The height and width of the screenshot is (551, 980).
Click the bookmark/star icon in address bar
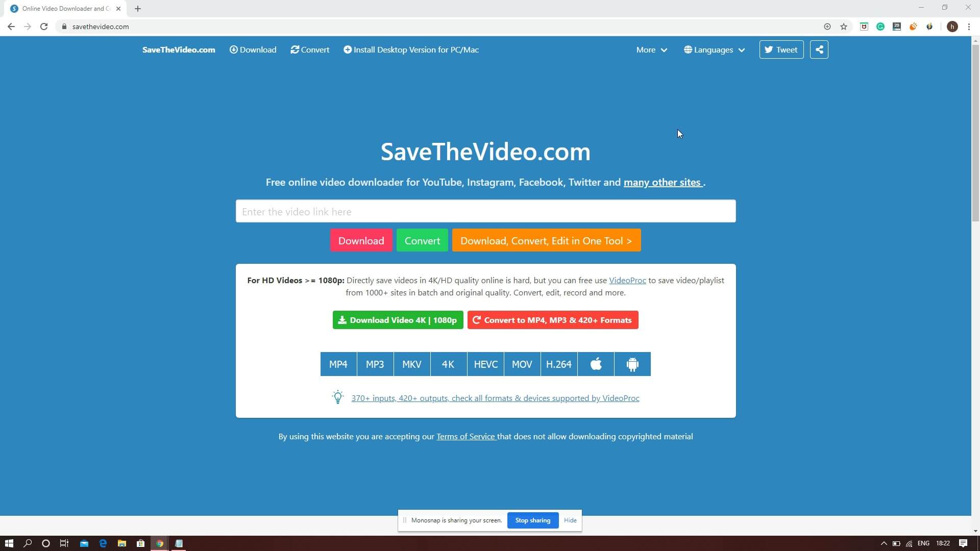[845, 26]
